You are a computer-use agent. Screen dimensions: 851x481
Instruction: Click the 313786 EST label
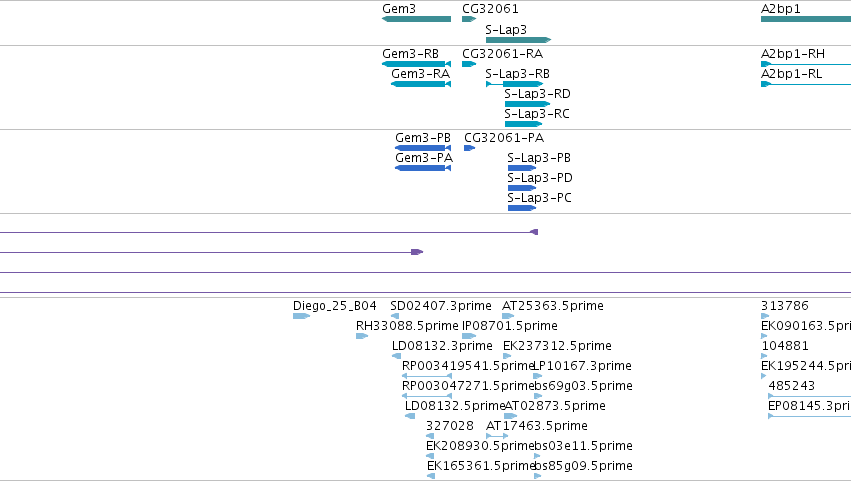point(785,306)
